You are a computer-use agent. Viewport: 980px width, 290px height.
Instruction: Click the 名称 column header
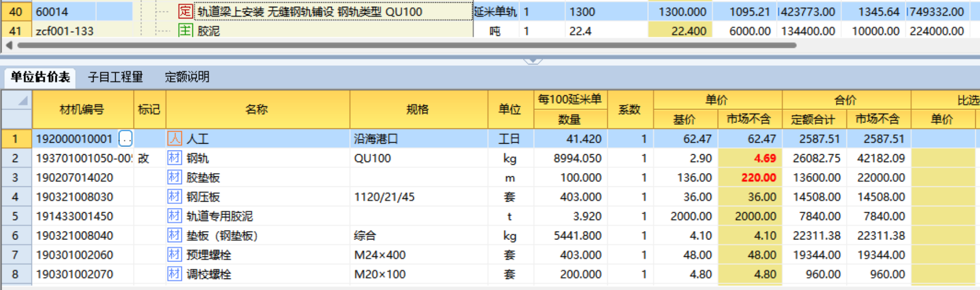[x=258, y=109]
